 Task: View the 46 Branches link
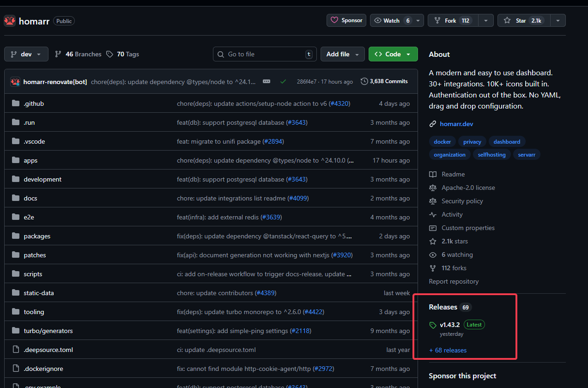[x=78, y=54]
